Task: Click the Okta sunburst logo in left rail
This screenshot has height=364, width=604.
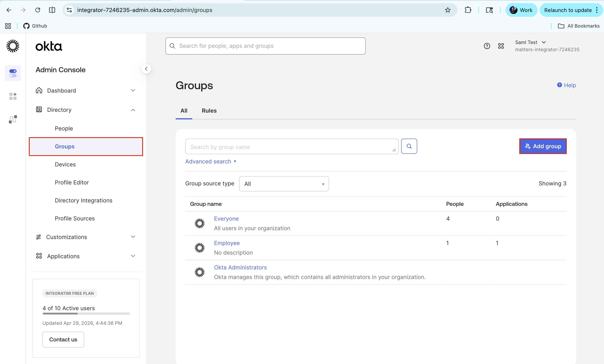Action: pyautogui.click(x=13, y=46)
